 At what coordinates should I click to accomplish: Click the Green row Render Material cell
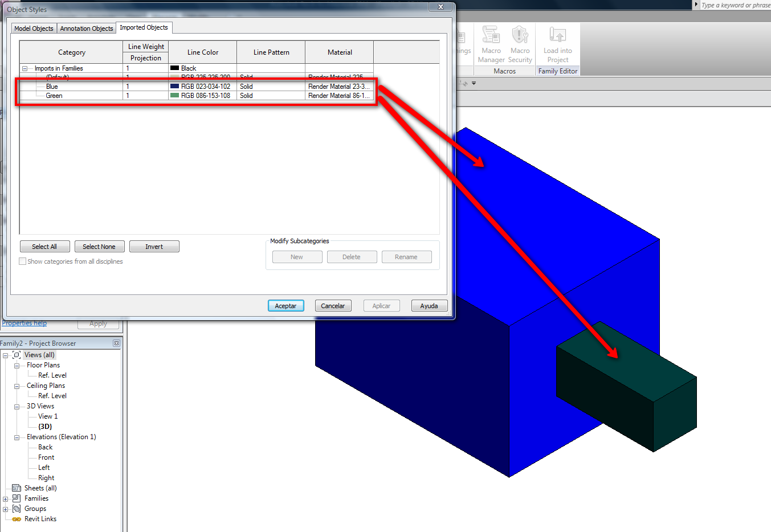point(339,96)
